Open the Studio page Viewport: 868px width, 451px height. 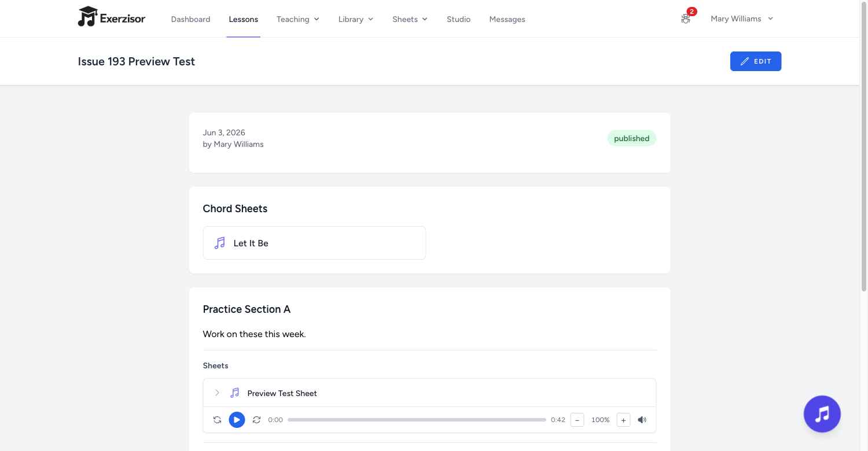coord(458,19)
